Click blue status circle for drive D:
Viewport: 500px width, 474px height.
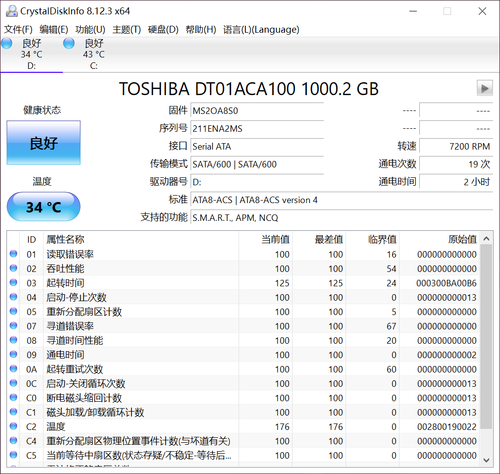(7, 44)
